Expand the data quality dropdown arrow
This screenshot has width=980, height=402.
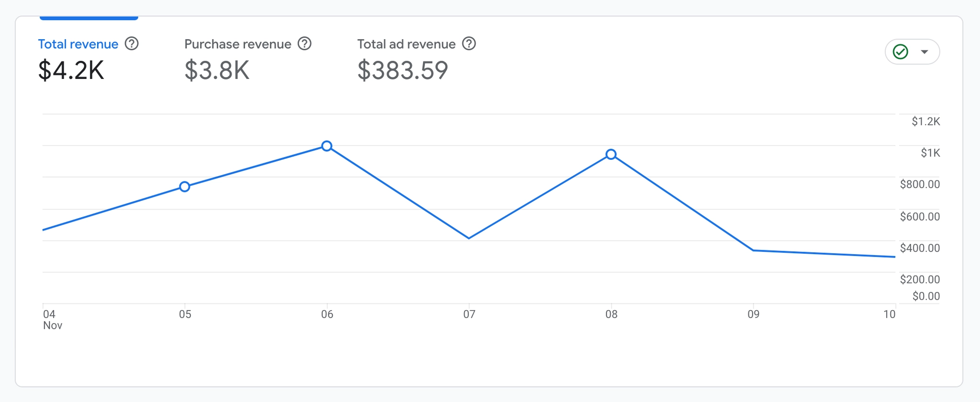pyautogui.click(x=924, y=52)
